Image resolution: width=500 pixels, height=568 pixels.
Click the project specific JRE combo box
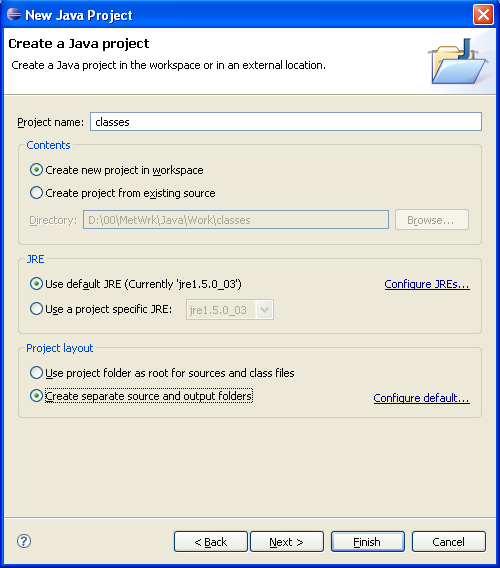[230, 310]
